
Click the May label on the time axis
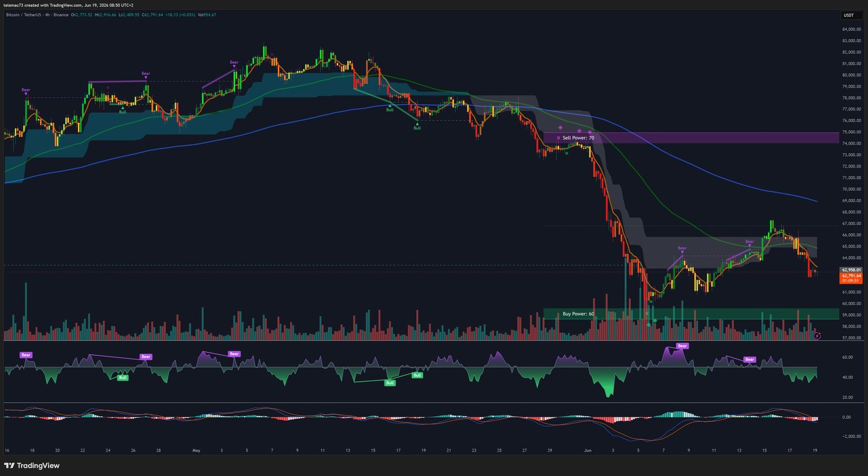click(196, 451)
